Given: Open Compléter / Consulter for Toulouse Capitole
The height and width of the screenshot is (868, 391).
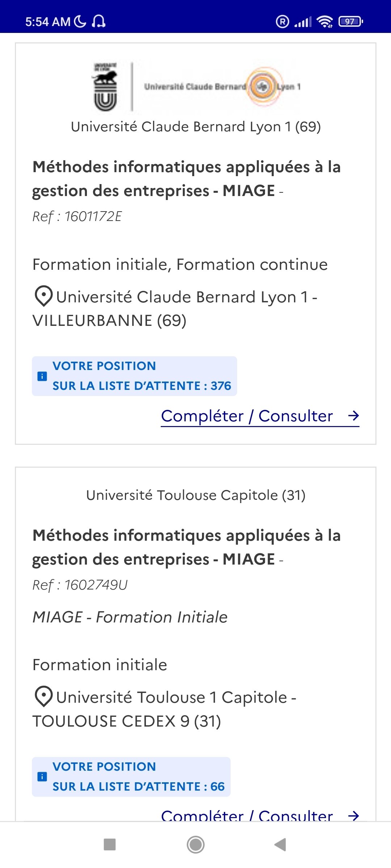Looking at the screenshot, I should (x=247, y=816).
